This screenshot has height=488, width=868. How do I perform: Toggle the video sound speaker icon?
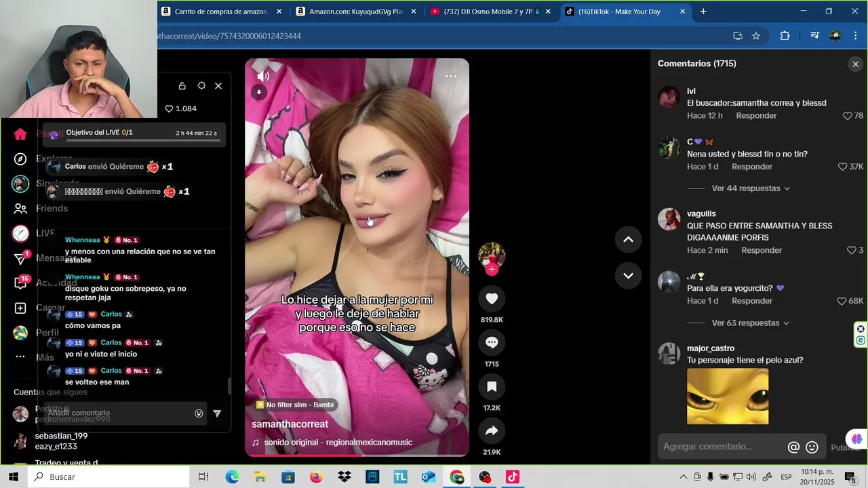click(263, 77)
